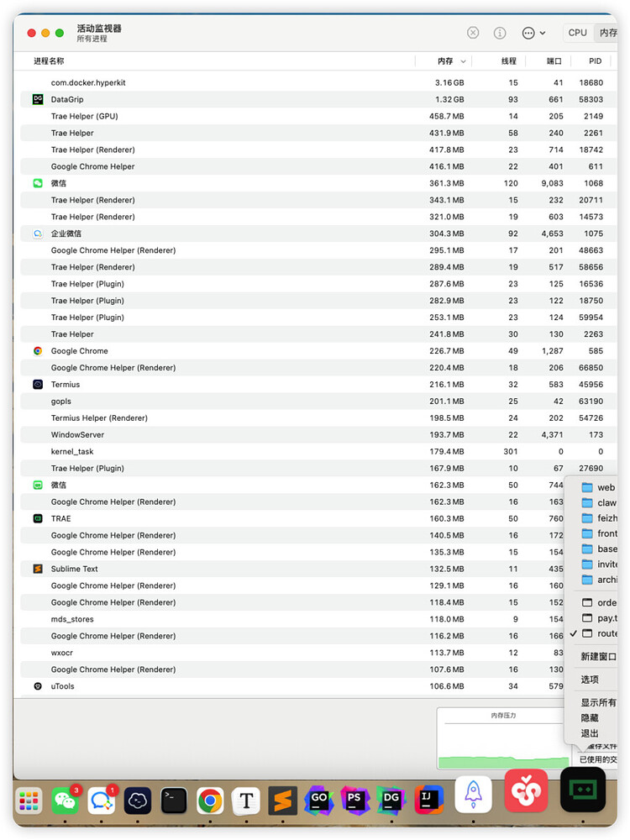The image size is (630, 840).
Task: Select the com.docker.hyperkit process row
Action: (318, 82)
